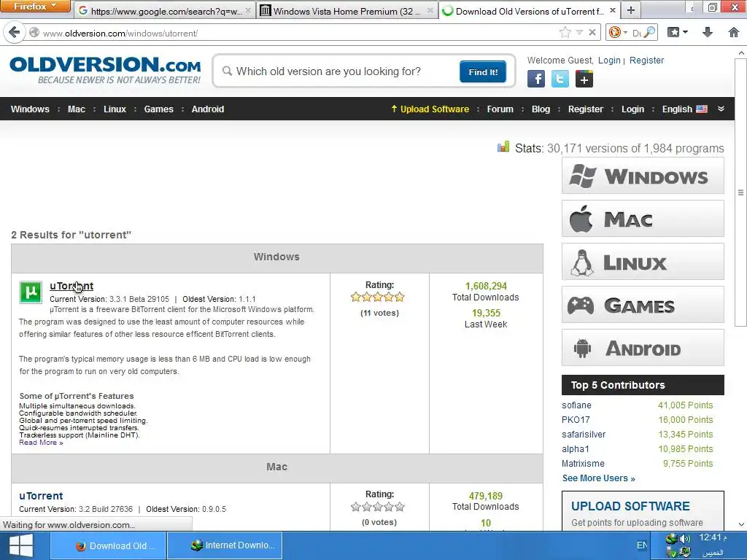Open bookmarks toolbar icon dropdown arrow

coord(686,32)
